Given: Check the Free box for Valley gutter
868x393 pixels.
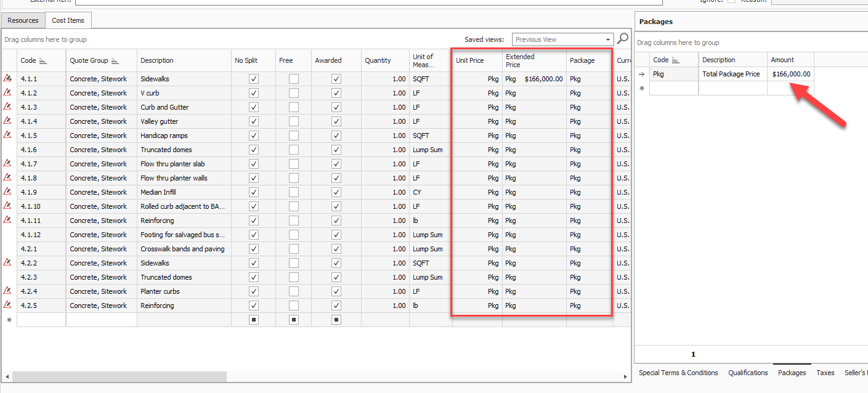Looking at the screenshot, I should (x=294, y=121).
